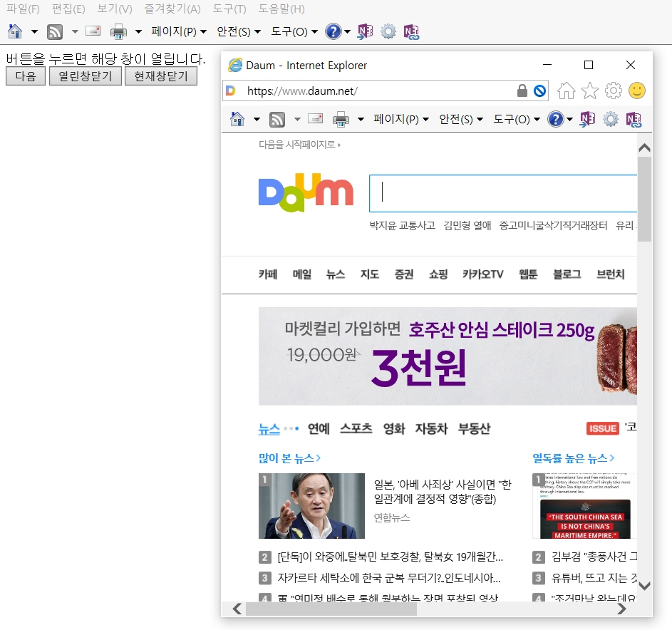Image resolution: width=672 pixels, height=630 pixels.
Task: Open the Print dropdown arrow in the main window toolbar
Action: point(138,31)
